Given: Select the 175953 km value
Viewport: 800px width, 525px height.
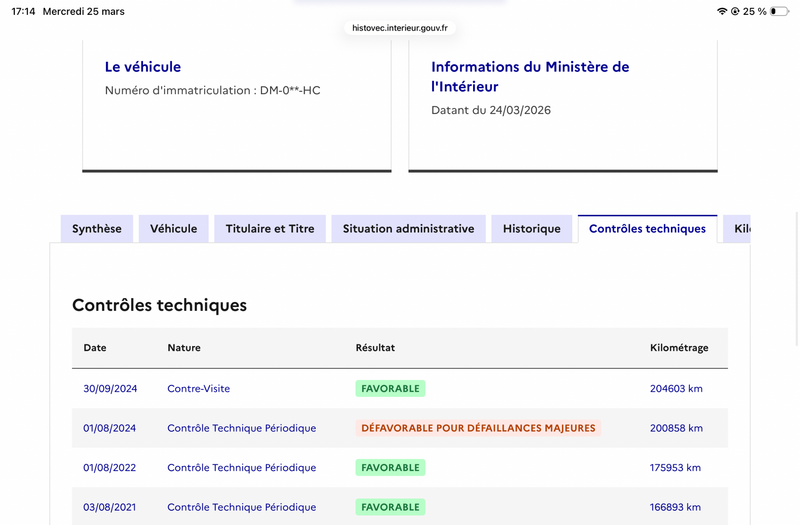Looking at the screenshot, I should [675, 468].
